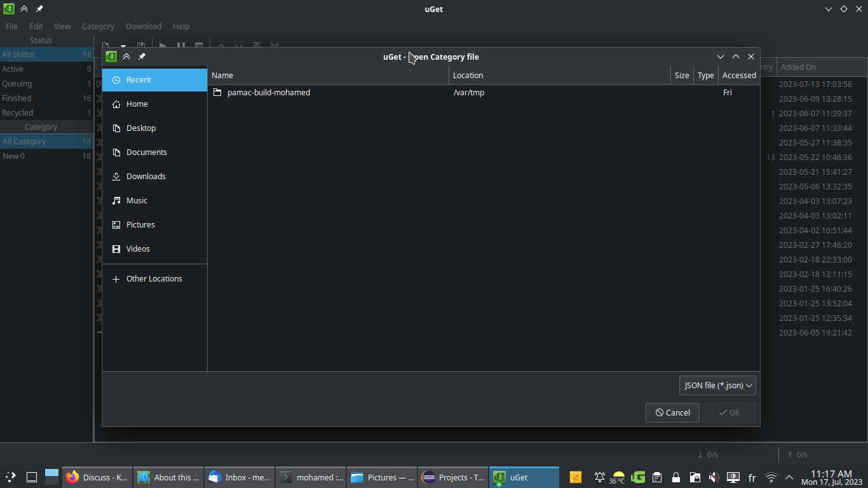
Task: Switch to Projects Eclipse window
Action: [453, 477]
